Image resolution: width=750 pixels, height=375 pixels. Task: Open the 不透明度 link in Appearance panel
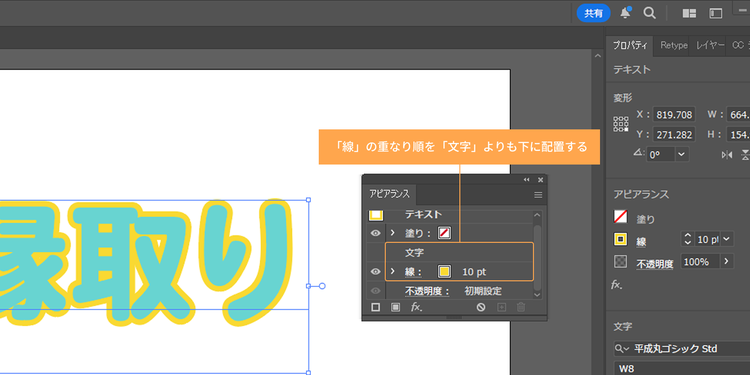[428, 291]
